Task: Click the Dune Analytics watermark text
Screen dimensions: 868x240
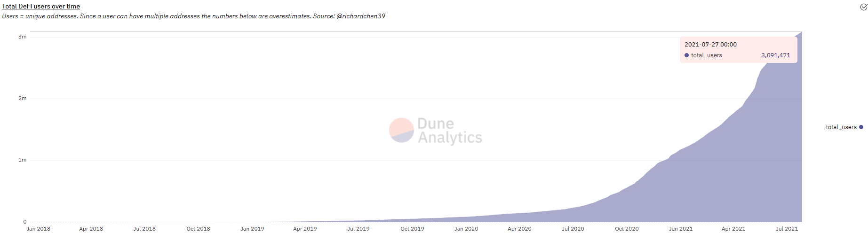Action: point(449,130)
